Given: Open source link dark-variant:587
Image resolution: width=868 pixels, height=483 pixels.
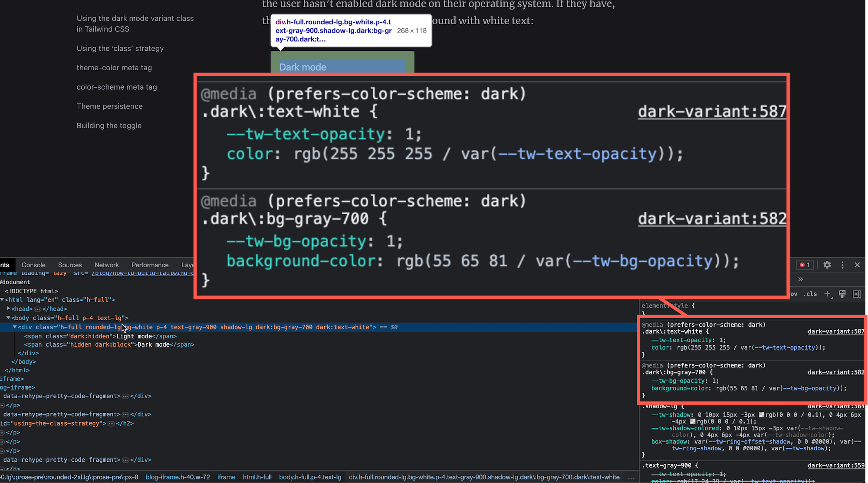Looking at the screenshot, I should click(x=836, y=332).
